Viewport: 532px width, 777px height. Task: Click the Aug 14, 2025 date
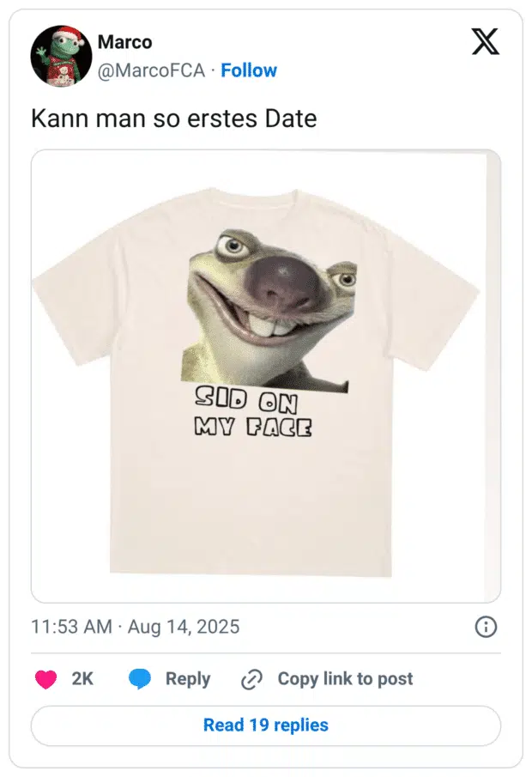(x=184, y=627)
